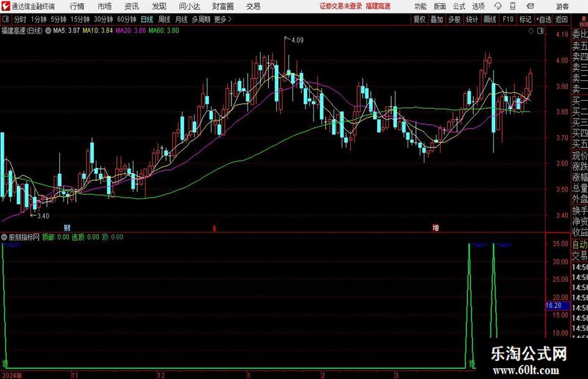Image resolution: width=588 pixels, height=379 pixels.
Task: Click the 统计 statistics toolbar button
Action: (x=472, y=19)
